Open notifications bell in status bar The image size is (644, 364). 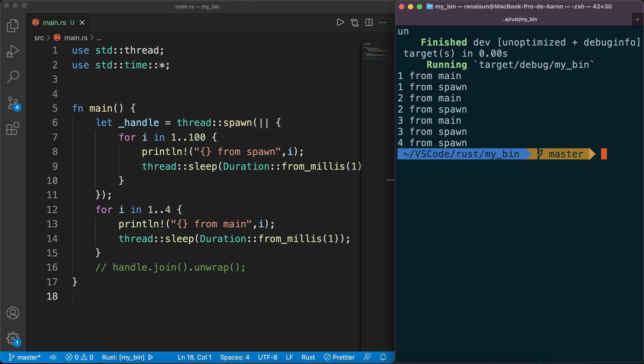coord(383,357)
